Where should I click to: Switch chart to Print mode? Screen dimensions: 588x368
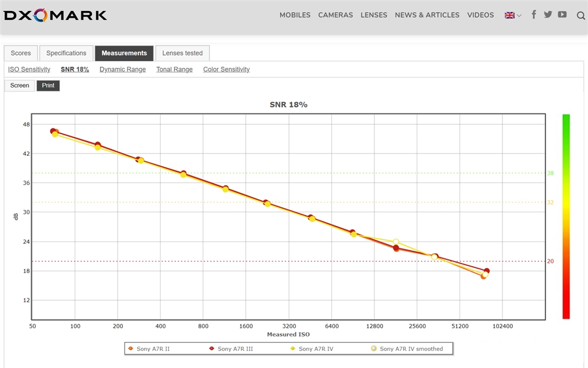click(x=48, y=86)
